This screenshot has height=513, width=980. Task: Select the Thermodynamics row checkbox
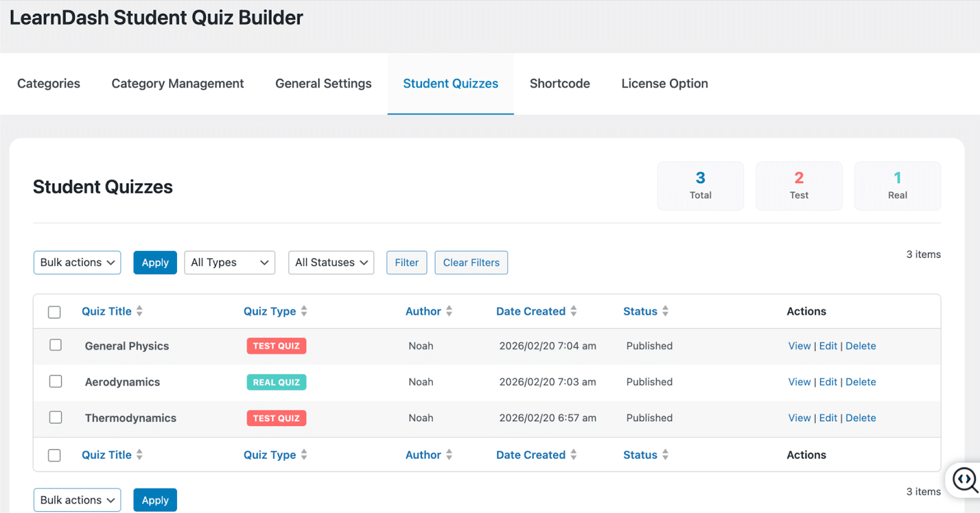click(x=56, y=418)
